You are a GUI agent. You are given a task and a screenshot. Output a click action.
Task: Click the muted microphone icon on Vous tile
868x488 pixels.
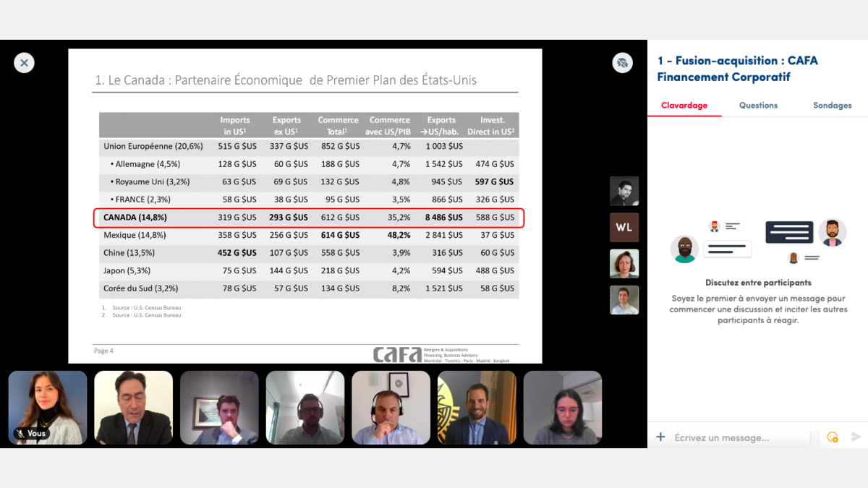tap(20, 434)
